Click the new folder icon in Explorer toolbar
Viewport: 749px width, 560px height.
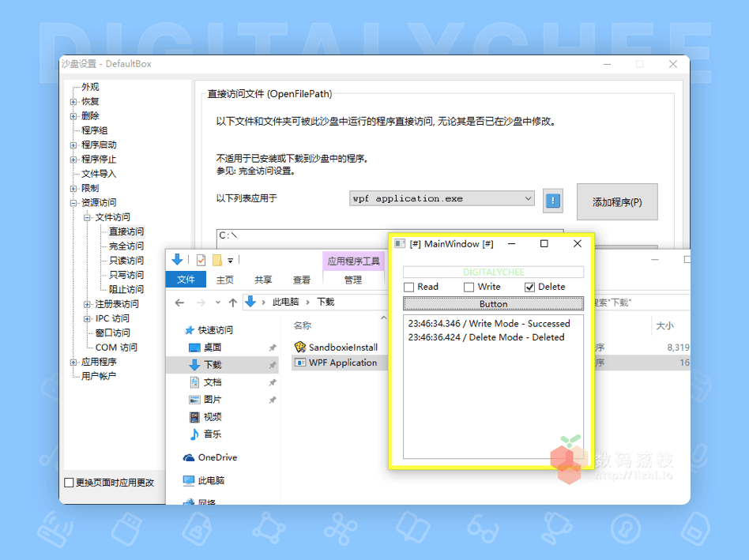click(x=217, y=260)
